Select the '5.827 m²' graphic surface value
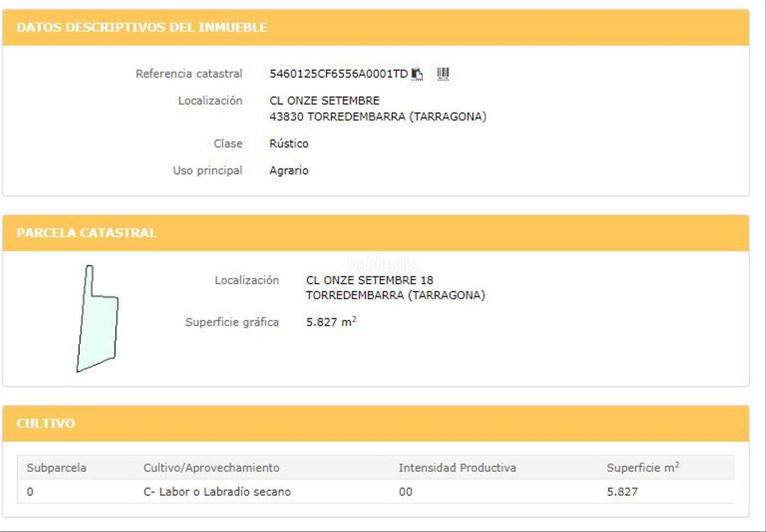Screen dimensions: 766x532 (331, 322)
